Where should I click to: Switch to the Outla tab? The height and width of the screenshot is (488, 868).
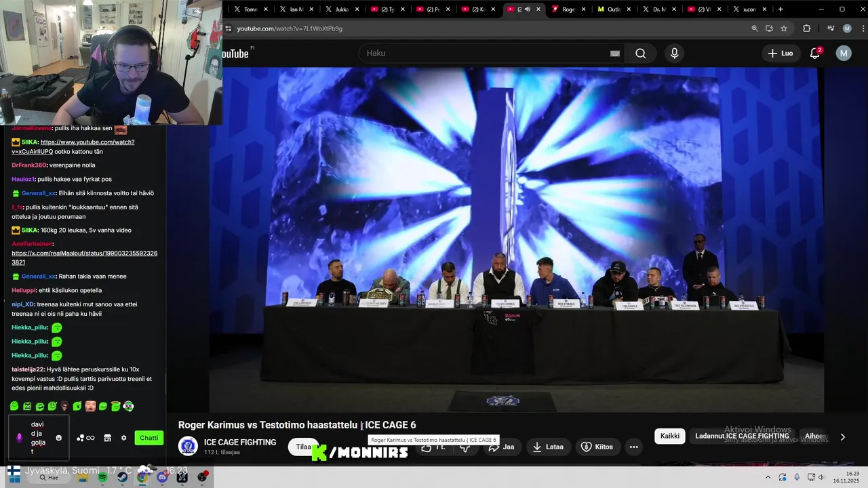click(612, 9)
